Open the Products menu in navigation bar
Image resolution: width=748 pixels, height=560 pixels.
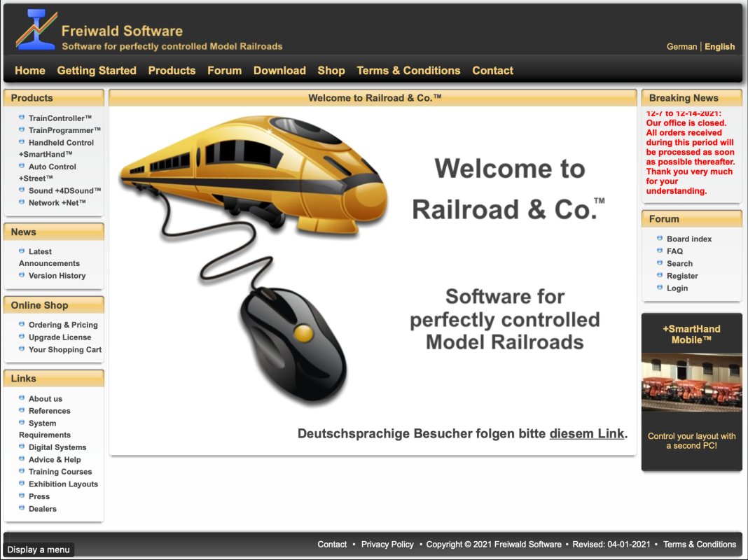click(x=172, y=71)
